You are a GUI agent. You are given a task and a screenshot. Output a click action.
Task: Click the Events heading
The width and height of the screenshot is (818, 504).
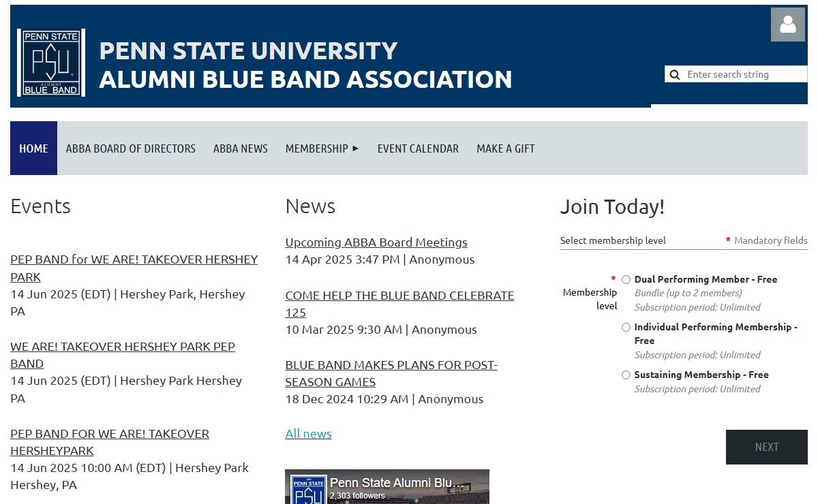(x=40, y=206)
